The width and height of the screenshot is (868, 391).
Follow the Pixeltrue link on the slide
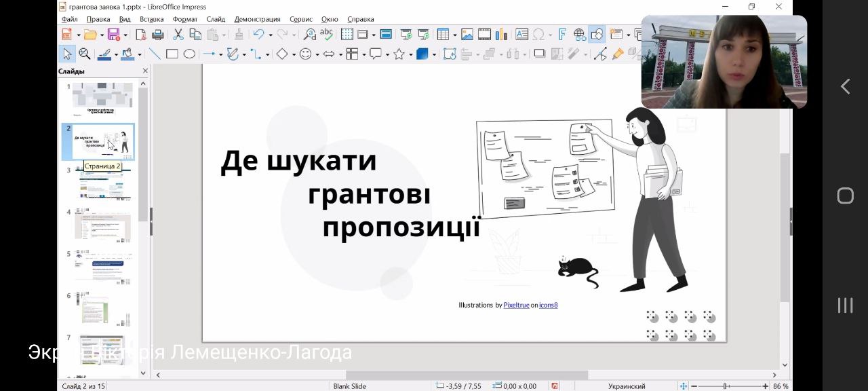pyautogui.click(x=516, y=305)
